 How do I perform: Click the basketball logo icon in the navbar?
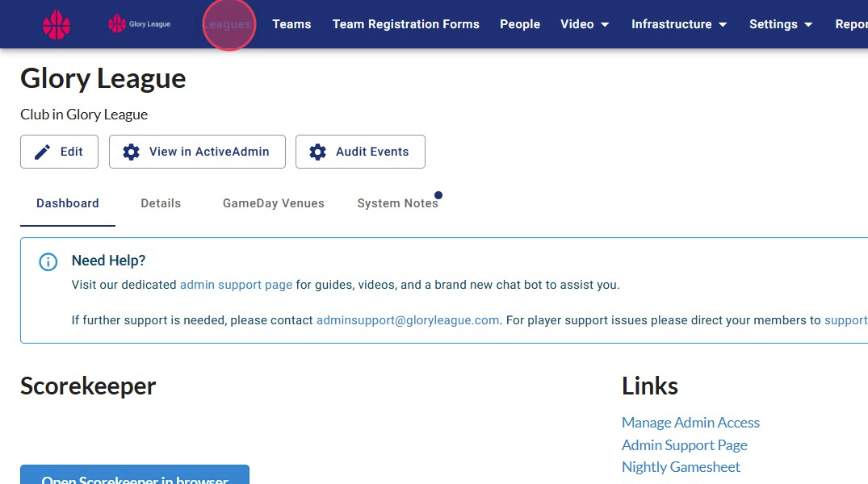pyautogui.click(x=57, y=25)
